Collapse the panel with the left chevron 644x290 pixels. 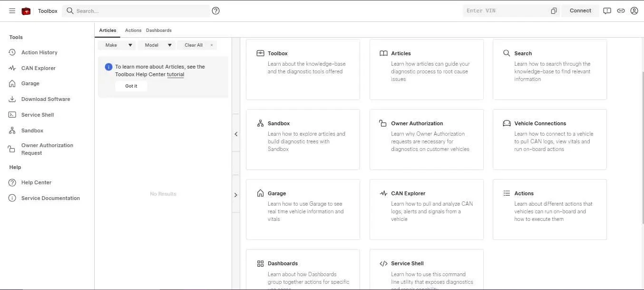coord(236,134)
